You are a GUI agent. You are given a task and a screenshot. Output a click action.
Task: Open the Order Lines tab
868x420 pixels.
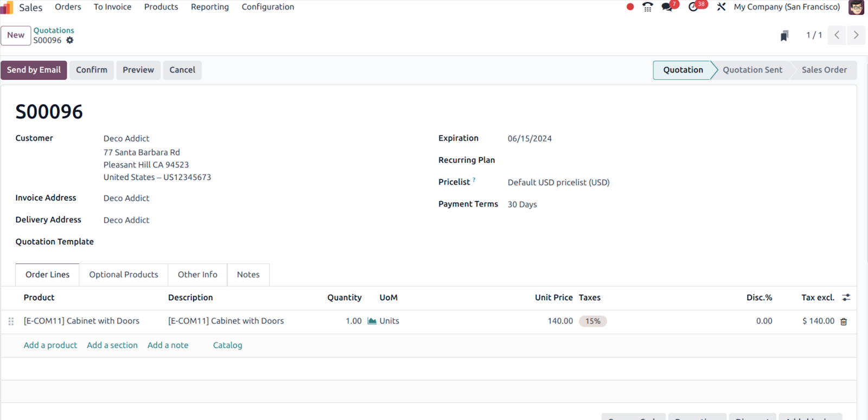click(x=47, y=275)
